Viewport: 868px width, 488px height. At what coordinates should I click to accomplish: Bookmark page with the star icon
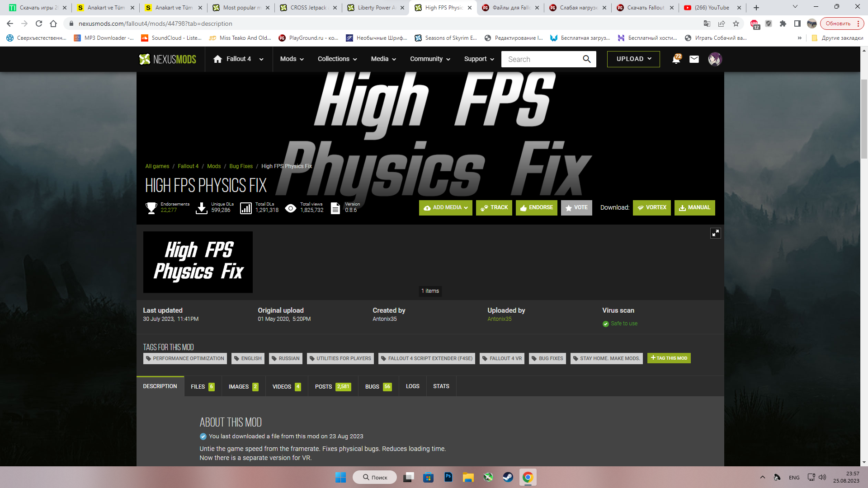(x=736, y=23)
